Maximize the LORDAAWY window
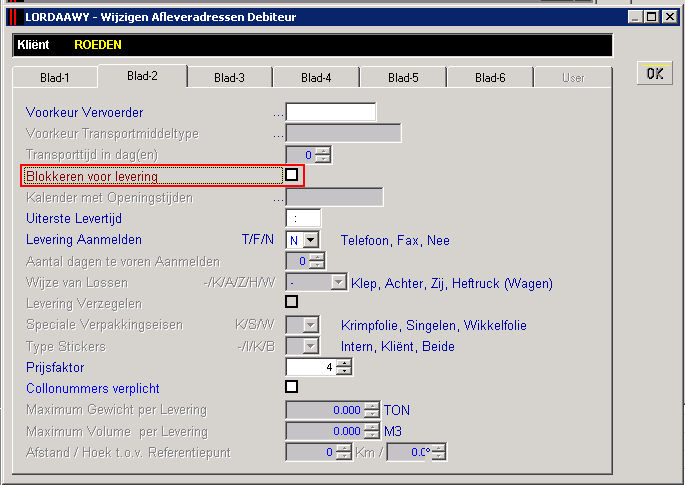 click(x=651, y=17)
